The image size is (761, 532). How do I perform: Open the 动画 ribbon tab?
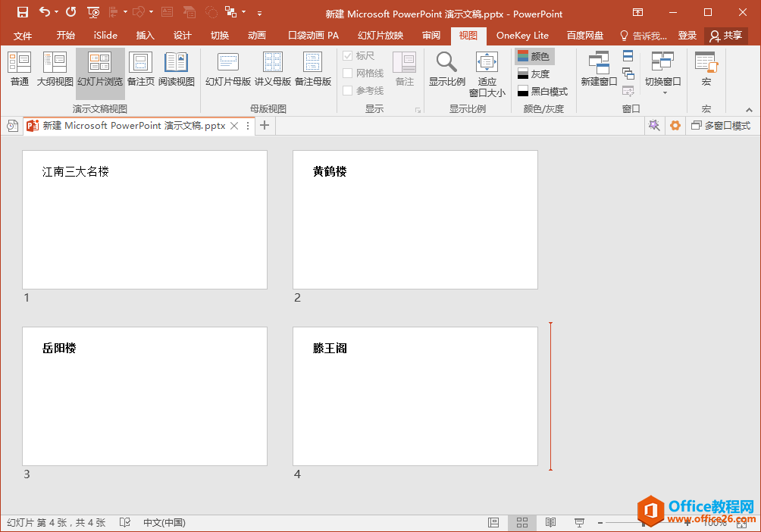click(257, 36)
